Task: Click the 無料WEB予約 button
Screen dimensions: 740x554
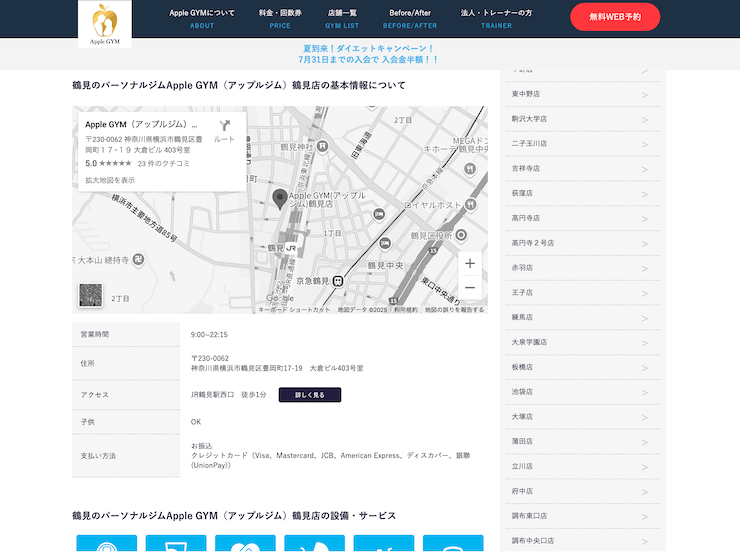Action: (x=615, y=17)
